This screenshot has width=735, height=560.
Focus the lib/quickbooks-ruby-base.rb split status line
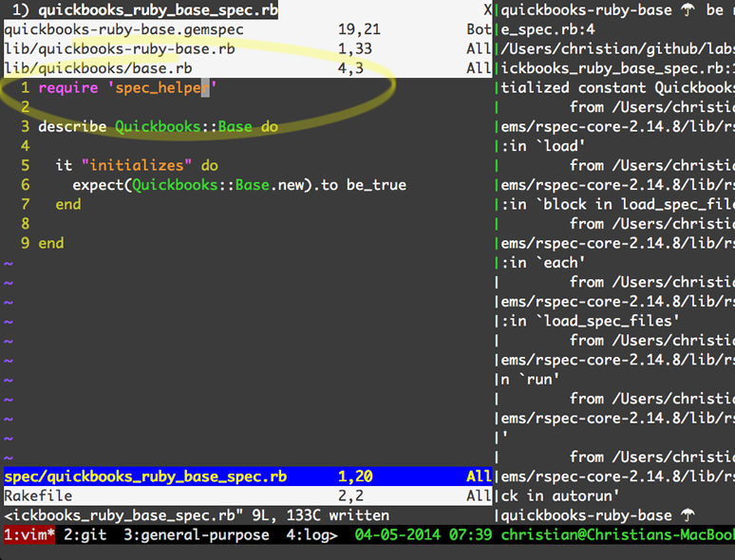tap(248, 48)
